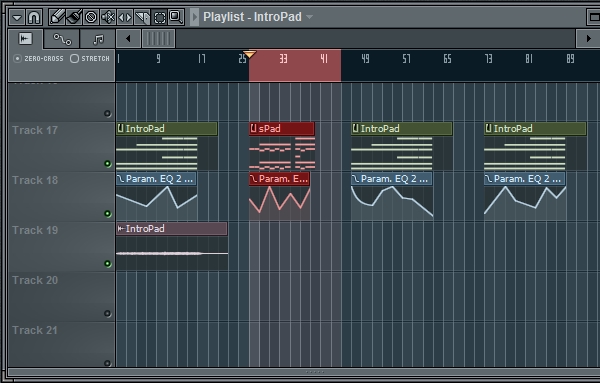Click bar 57 on the timeline ruler

[x=406, y=59]
